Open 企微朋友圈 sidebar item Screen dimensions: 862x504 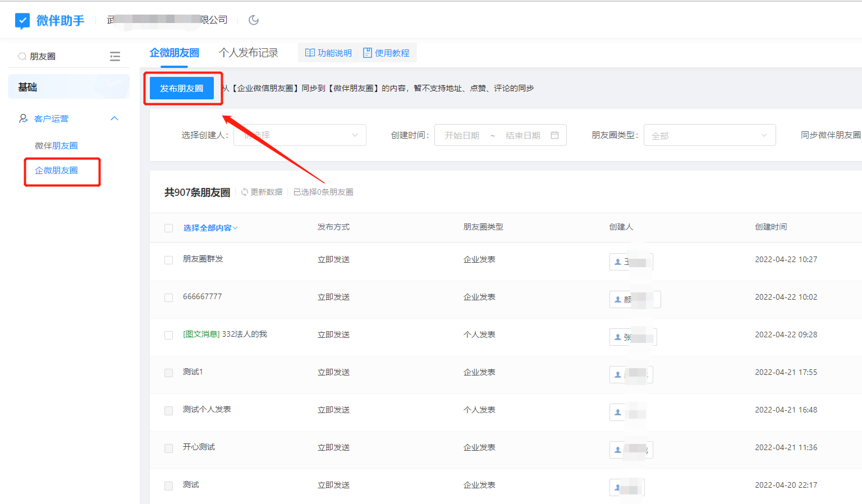tap(56, 171)
